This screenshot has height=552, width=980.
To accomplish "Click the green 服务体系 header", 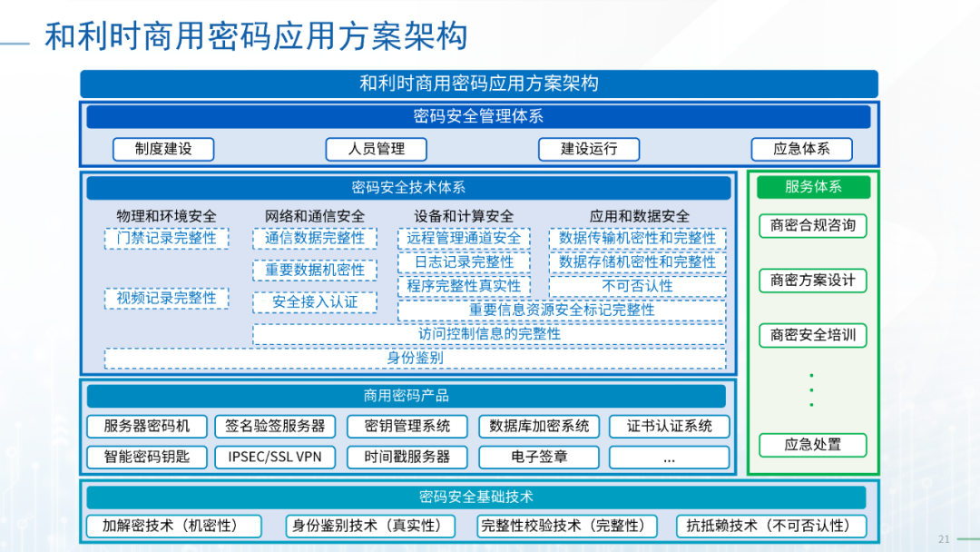I will pos(813,187).
